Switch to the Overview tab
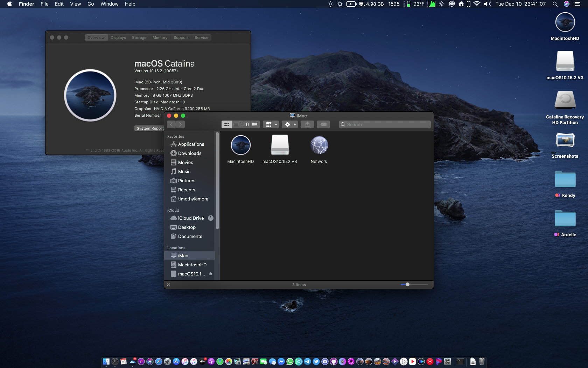Viewport: 588px width, 368px height. click(x=96, y=38)
